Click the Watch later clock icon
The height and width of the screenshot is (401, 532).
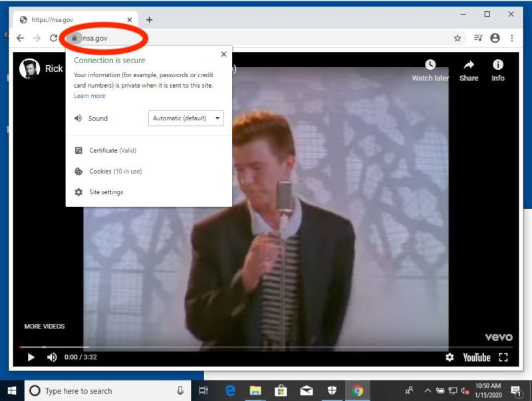point(429,65)
